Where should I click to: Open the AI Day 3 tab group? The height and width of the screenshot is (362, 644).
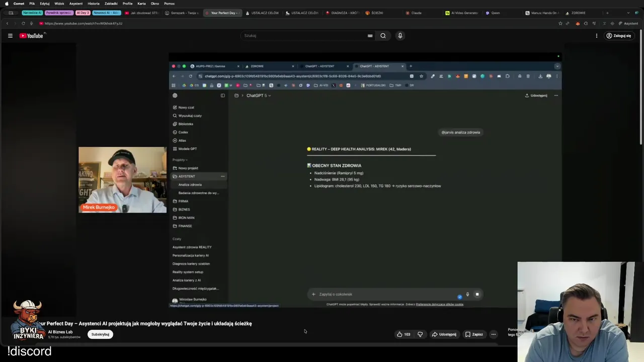tap(83, 13)
